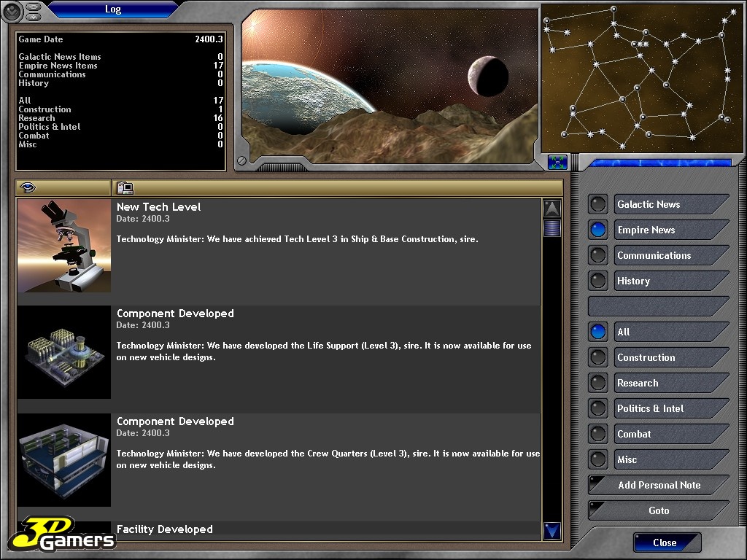Click the eye icon column header
The height and width of the screenshot is (560, 747).
[28, 188]
